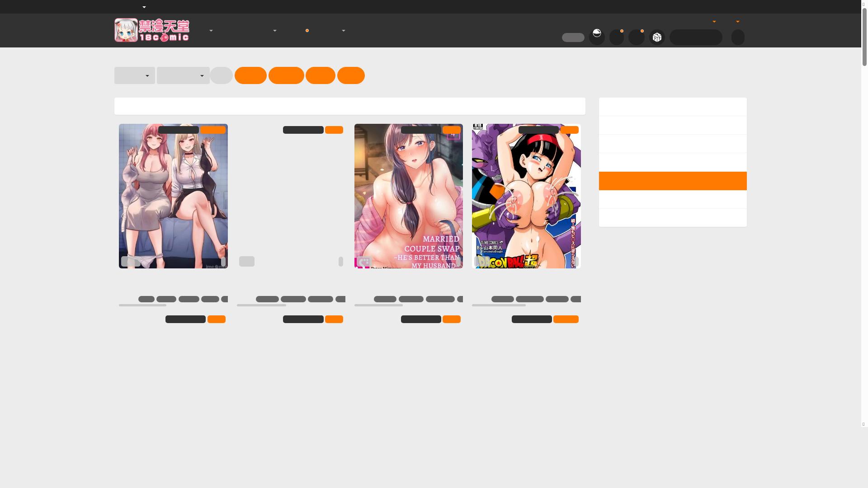Click the random comic dice icon
The image size is (868, 488).
657,37
